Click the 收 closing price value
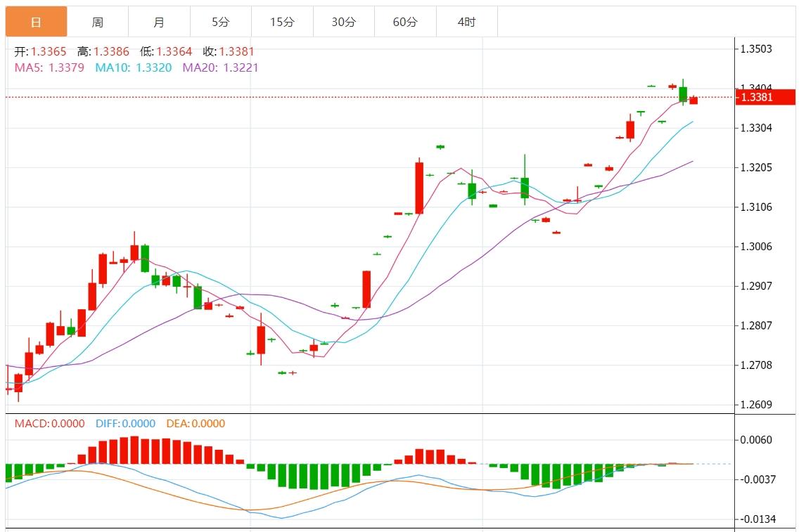 [x=236, y=51]
